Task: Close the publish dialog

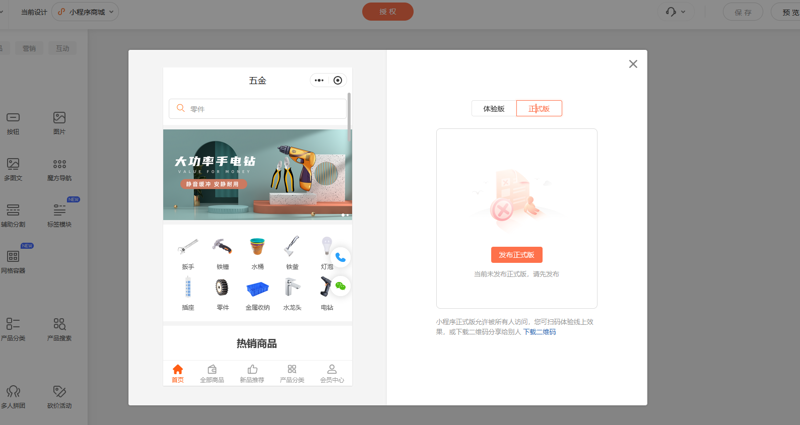Action: click(633, 64)
